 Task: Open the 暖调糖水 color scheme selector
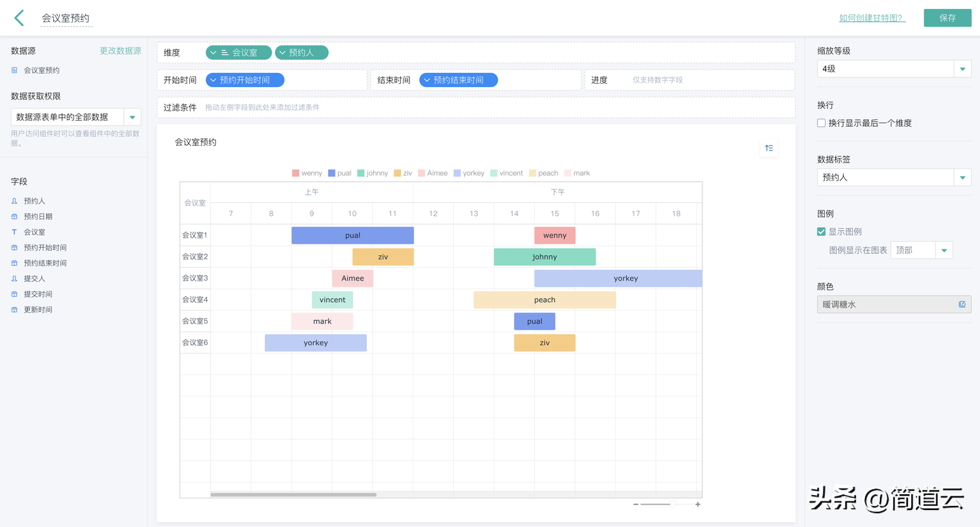[894, 304]
